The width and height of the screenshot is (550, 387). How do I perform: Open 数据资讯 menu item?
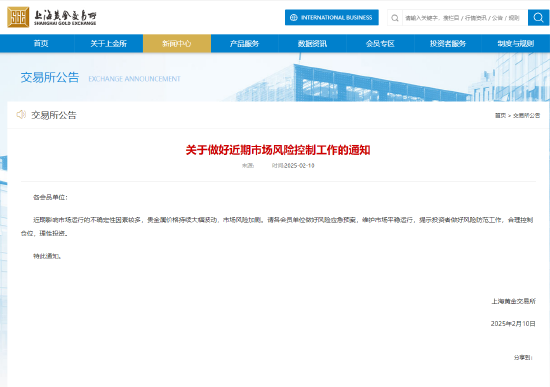click(x=312, y=44)
